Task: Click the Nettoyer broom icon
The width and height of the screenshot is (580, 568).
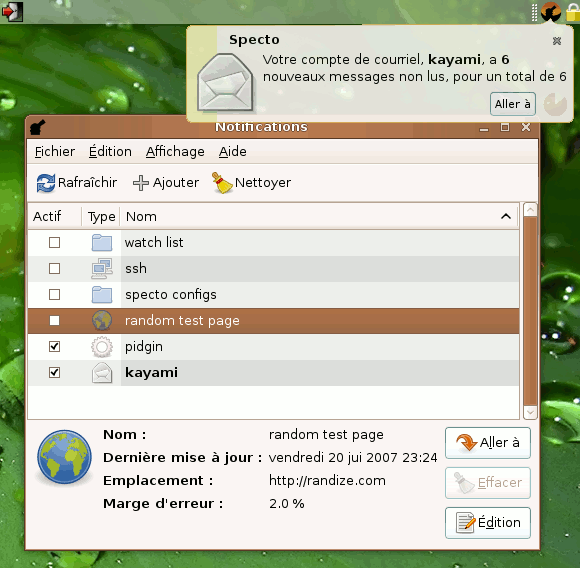Action: tap(222, 183)
